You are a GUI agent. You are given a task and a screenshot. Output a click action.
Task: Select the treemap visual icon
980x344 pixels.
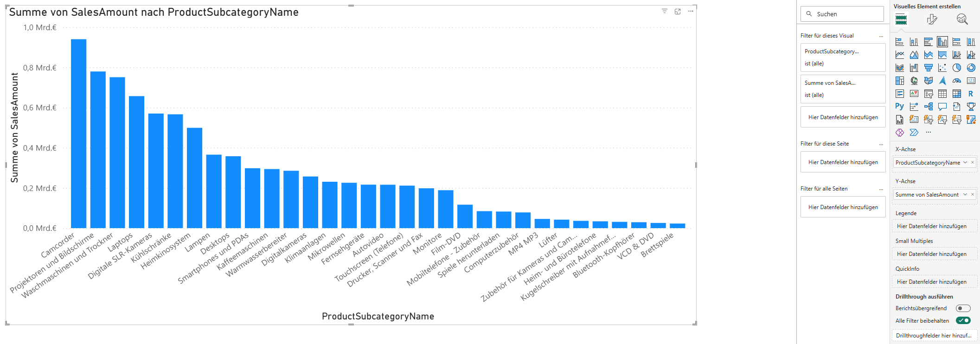click(x=899, y=80)
